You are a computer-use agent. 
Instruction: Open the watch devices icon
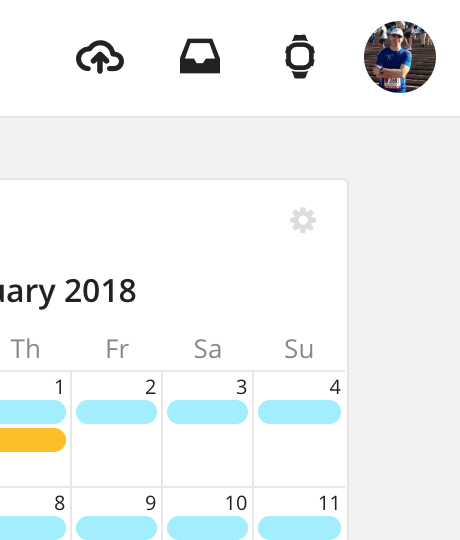coord(300,56)
